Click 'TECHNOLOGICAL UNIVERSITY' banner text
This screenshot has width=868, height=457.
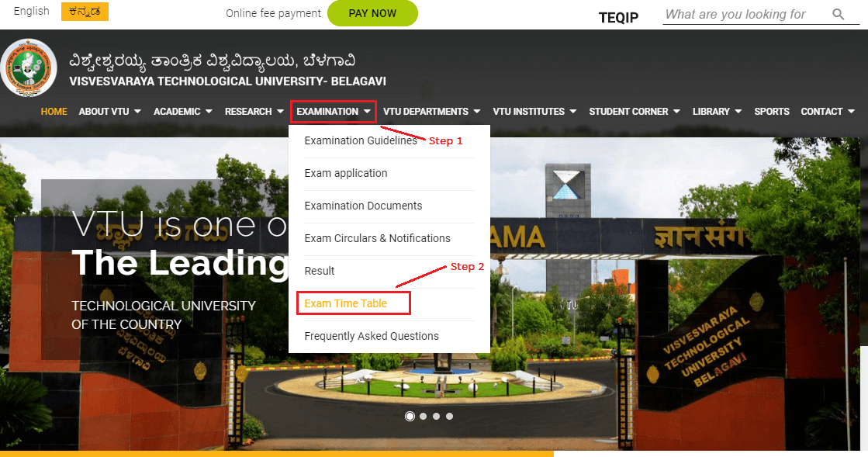164,306
